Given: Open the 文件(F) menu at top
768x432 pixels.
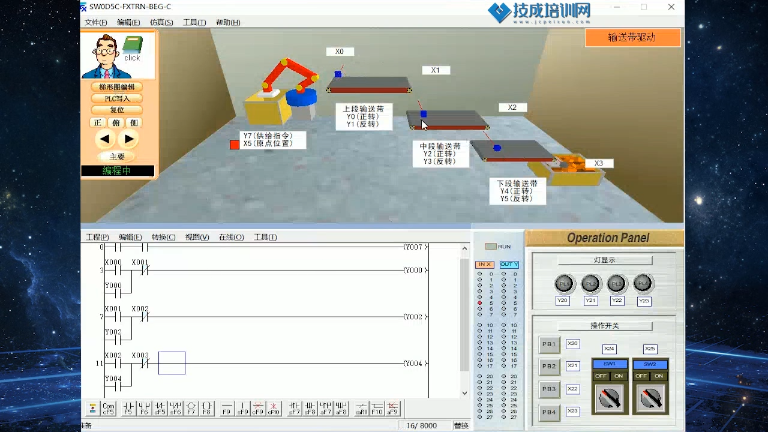Looking at the screenshot, I should (x=96, y=21).
